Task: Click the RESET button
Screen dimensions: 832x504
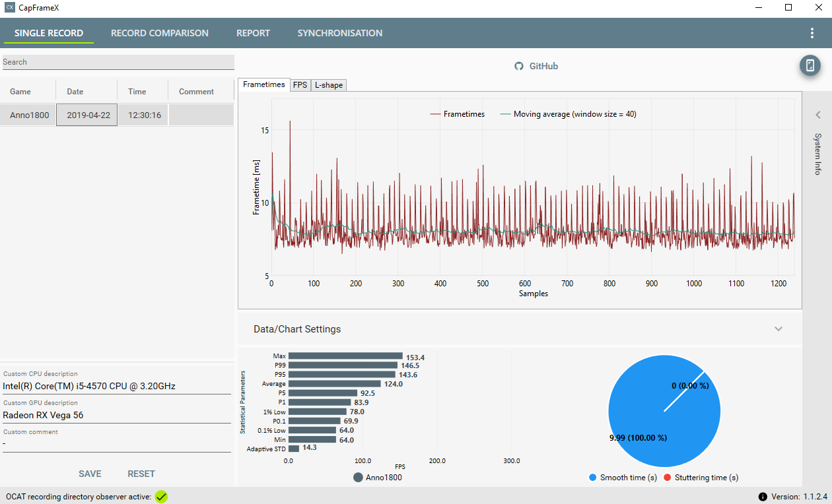Action: (141, 474)
